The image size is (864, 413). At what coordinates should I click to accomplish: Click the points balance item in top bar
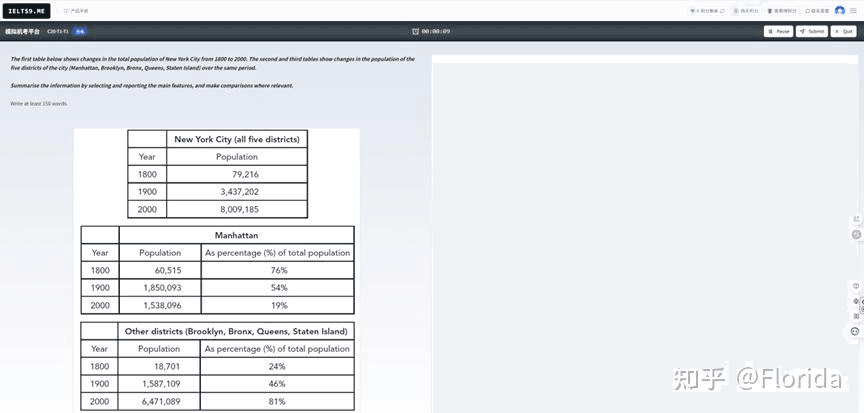(x=707, y=11)
